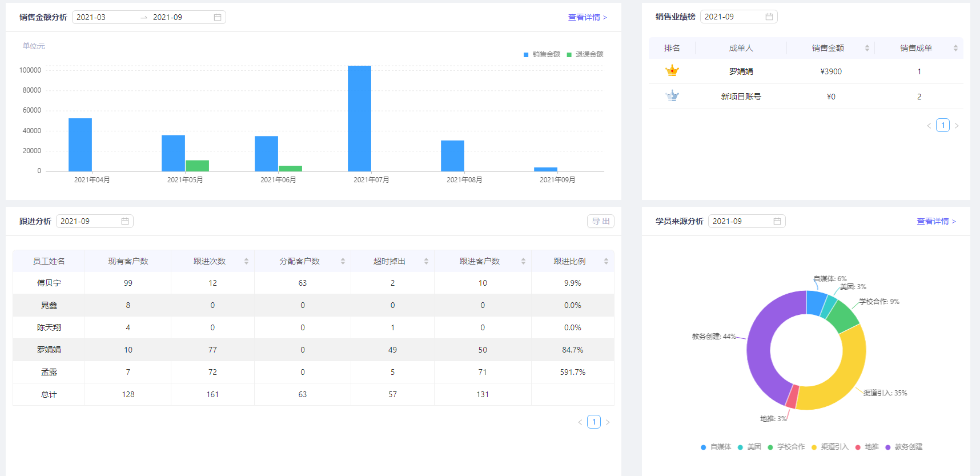
Task: Click employee name 陈天翔
Action: 49,327
